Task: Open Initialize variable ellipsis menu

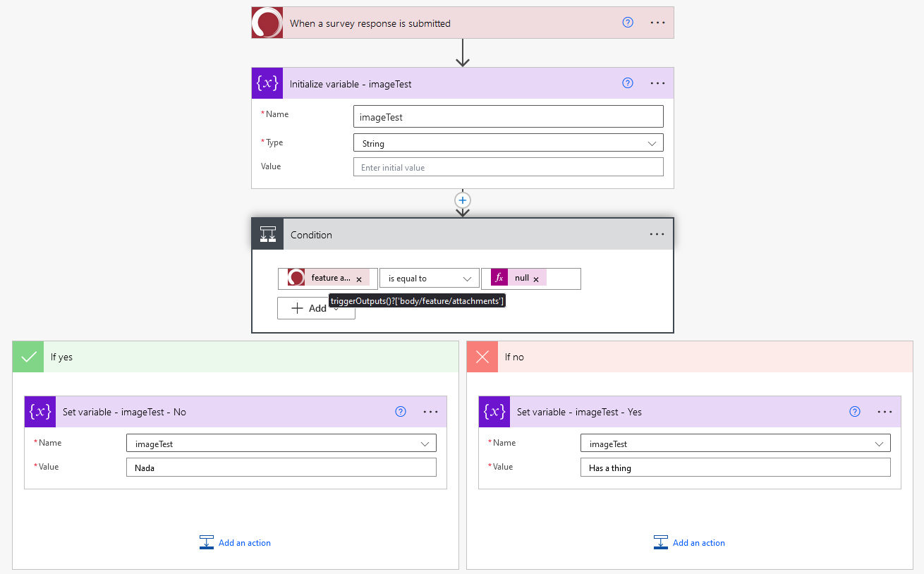Action: pos(657,83)
